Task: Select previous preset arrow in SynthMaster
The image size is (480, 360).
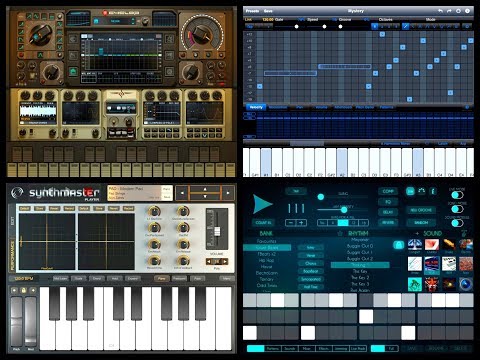Action: pos(182,193)
